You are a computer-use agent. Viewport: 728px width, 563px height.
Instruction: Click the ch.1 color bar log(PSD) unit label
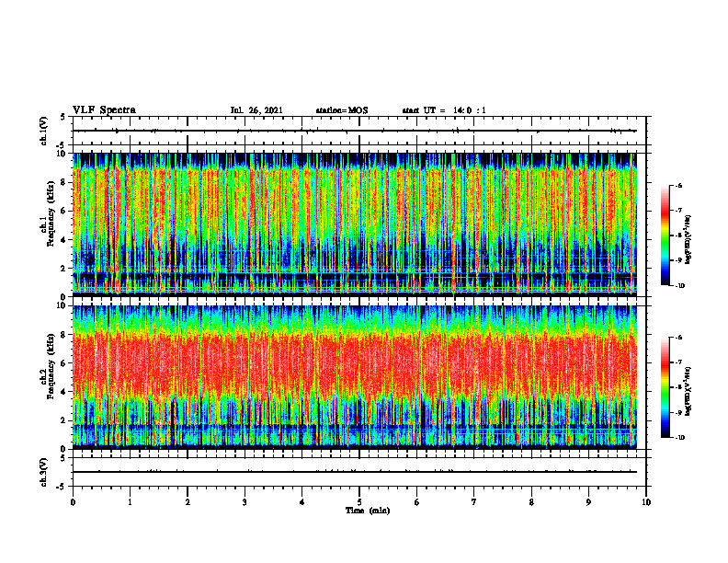click(x=688, y=240)
